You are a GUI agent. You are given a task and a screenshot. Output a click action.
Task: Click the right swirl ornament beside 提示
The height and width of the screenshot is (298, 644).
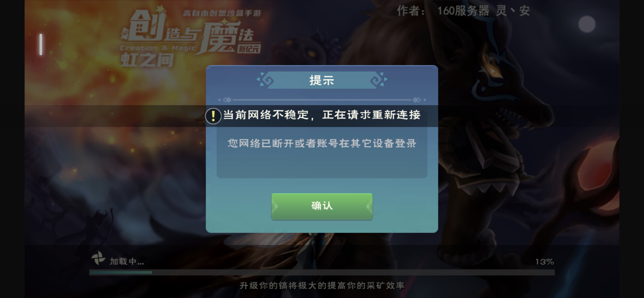379,80
